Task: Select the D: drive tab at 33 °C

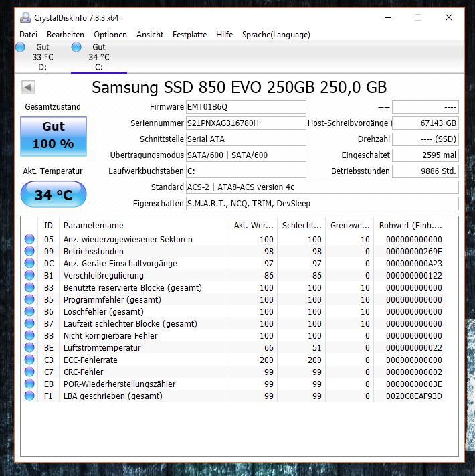Action: pyautogui.click(x=43, y=57)
